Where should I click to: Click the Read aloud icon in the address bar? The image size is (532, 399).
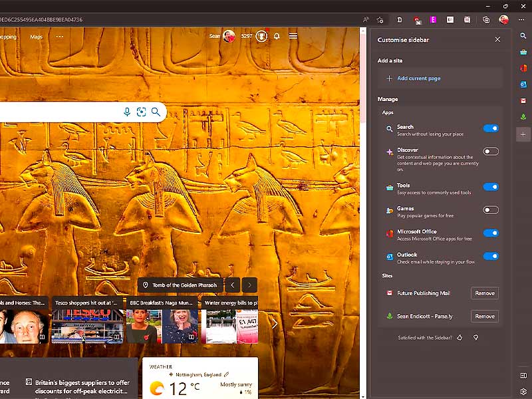(366, 20)
